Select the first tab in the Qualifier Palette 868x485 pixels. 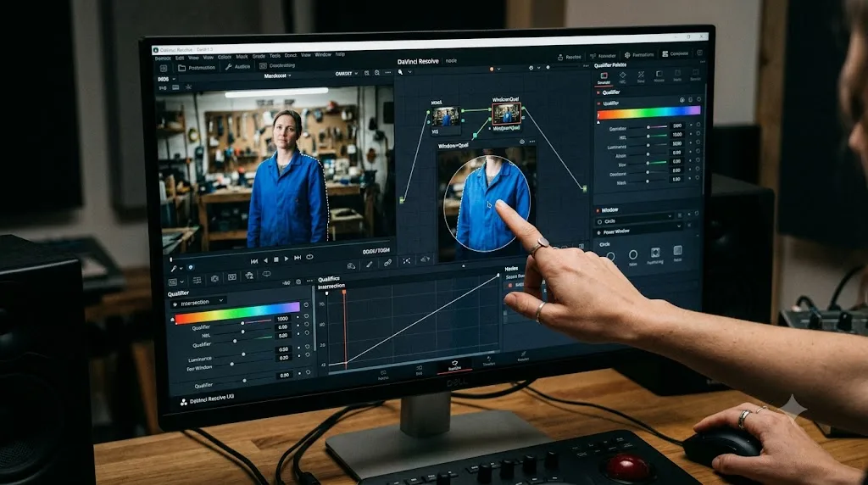604,77
